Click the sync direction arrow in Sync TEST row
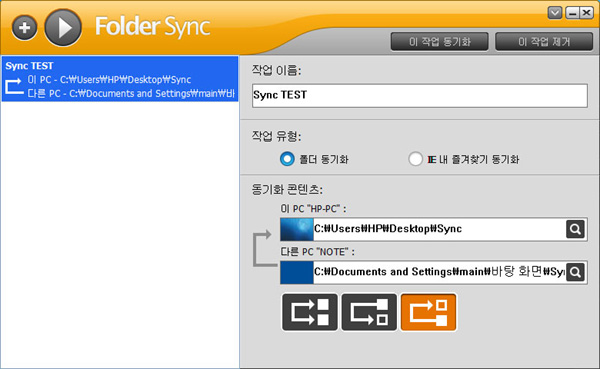This screenshot has height=369, width=600. tap(14, 86)
